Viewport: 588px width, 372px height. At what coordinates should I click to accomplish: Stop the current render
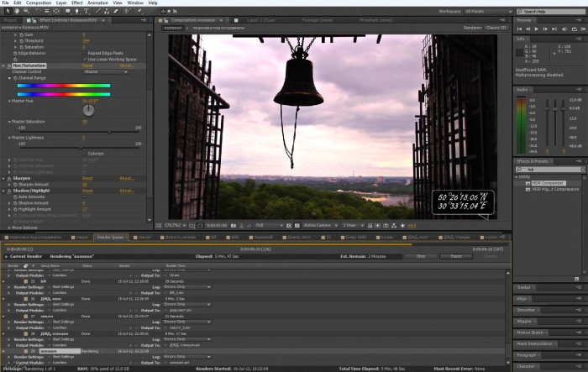point(420,256)
